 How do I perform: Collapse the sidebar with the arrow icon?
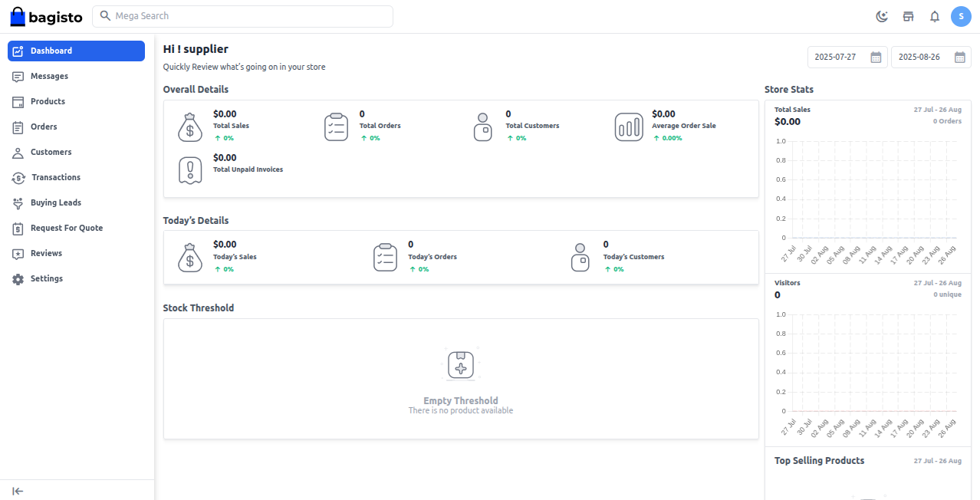(x=17, y=491)
